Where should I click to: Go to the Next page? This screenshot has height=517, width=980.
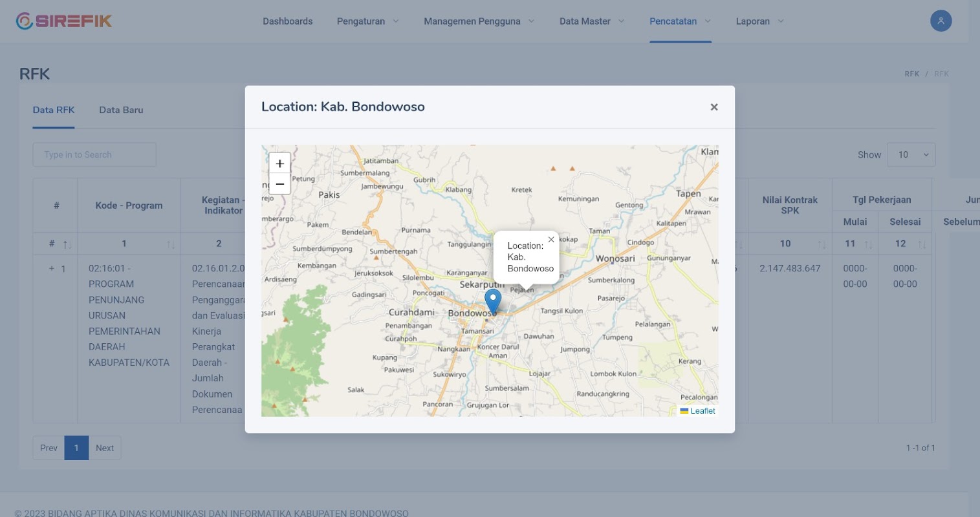click(x=105, y=448)
